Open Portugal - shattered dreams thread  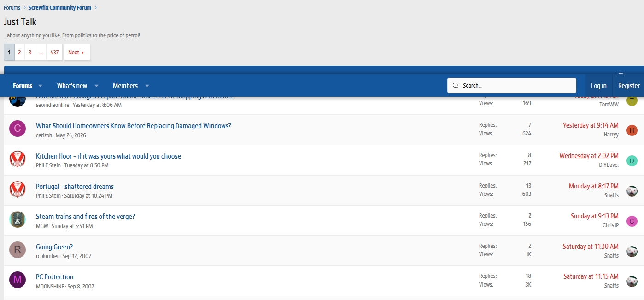[x=75, y=187]
